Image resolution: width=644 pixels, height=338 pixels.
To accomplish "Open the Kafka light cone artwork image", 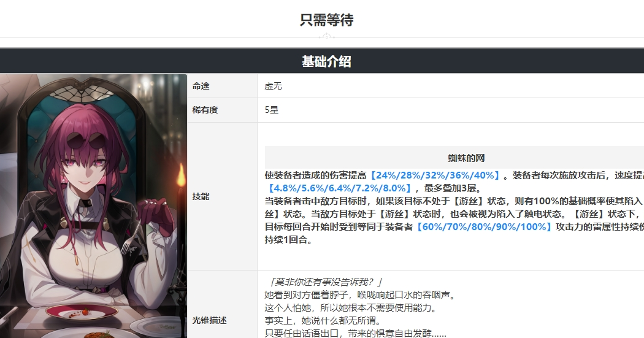I will (x=93, y=206).
